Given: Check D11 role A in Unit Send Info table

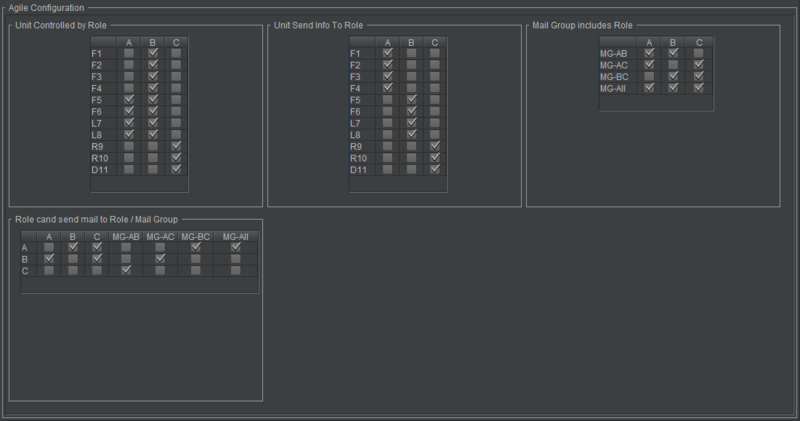Looking at the screenshot, I should click(388, 169).
